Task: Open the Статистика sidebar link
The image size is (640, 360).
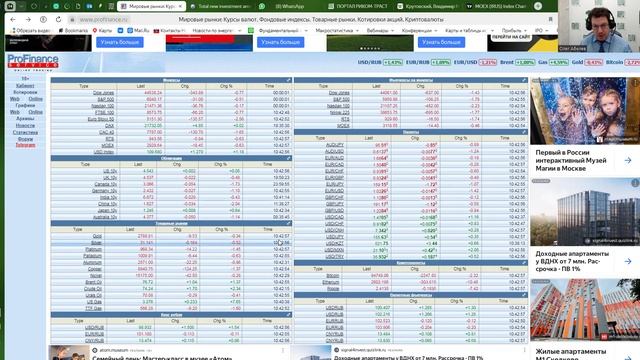Action: pos(25,132)
